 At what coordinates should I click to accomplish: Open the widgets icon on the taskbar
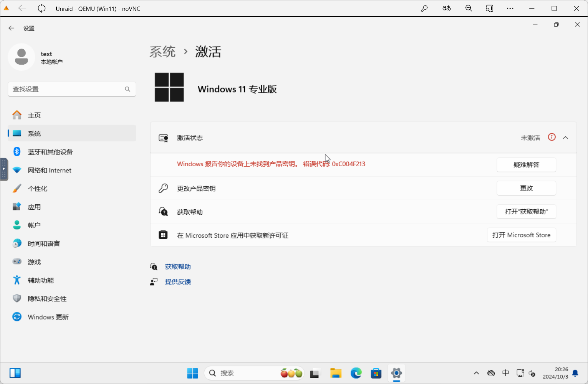(15, 373)
